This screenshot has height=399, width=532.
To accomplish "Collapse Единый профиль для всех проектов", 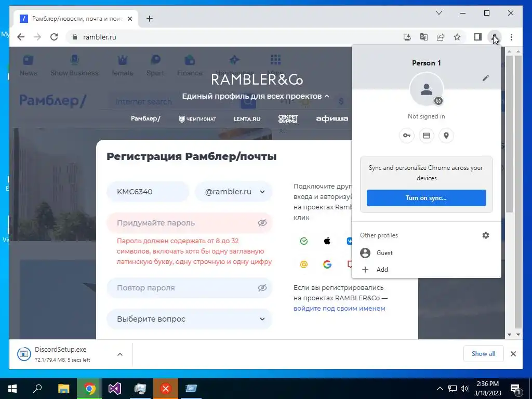I will [256, 96].
